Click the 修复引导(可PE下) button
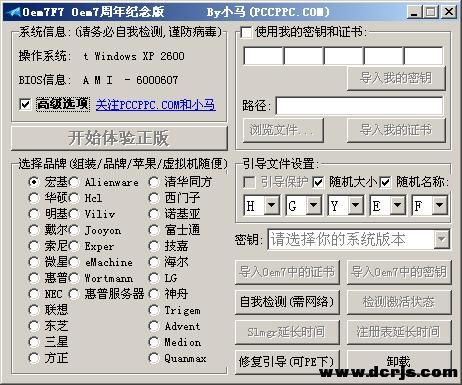 pos(287,362)
